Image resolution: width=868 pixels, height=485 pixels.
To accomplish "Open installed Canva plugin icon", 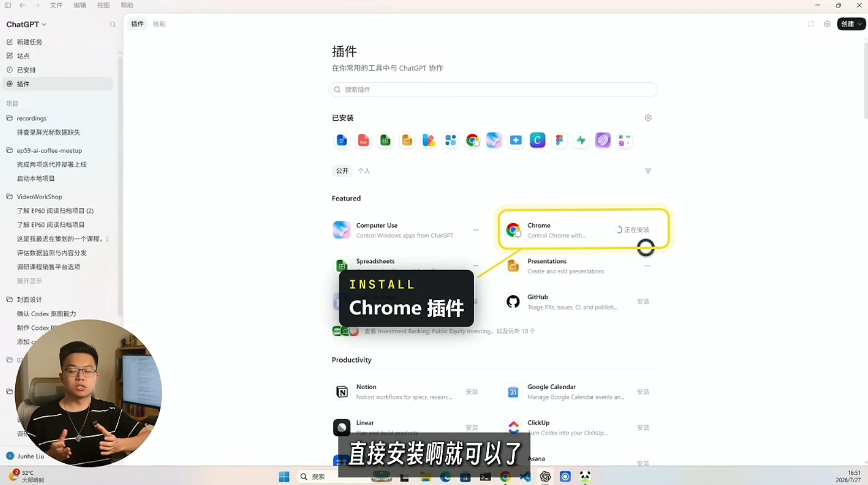I will (x=537, y=140).
